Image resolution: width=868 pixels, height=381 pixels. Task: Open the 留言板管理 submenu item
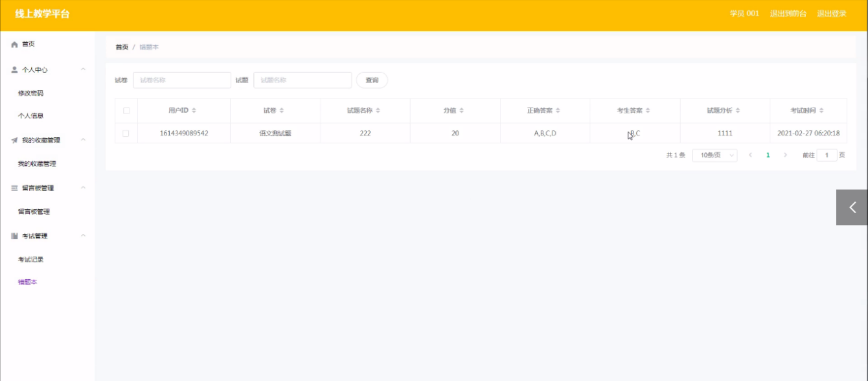[34, 212]
